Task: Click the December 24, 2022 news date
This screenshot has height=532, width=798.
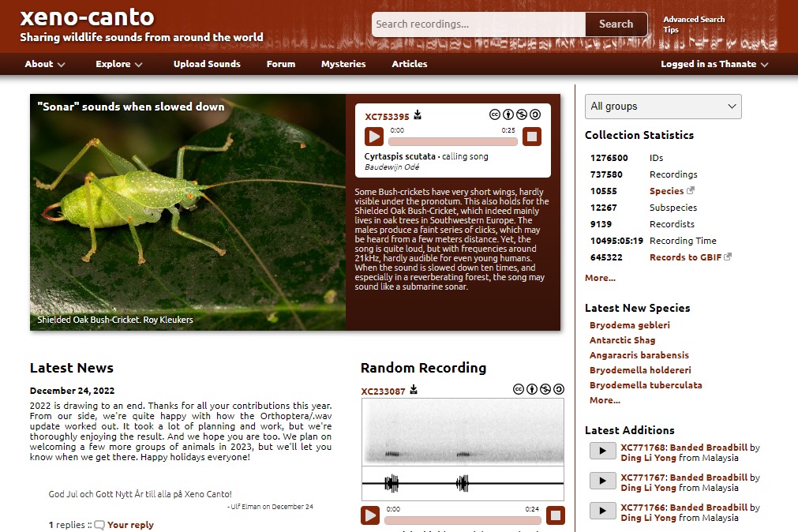Action: click(73, 391)
